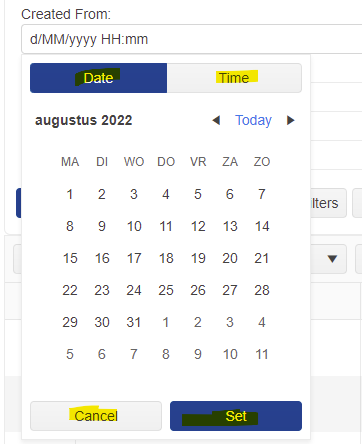Open dropdown arrow behind the calendar popup

click(332, 259)
